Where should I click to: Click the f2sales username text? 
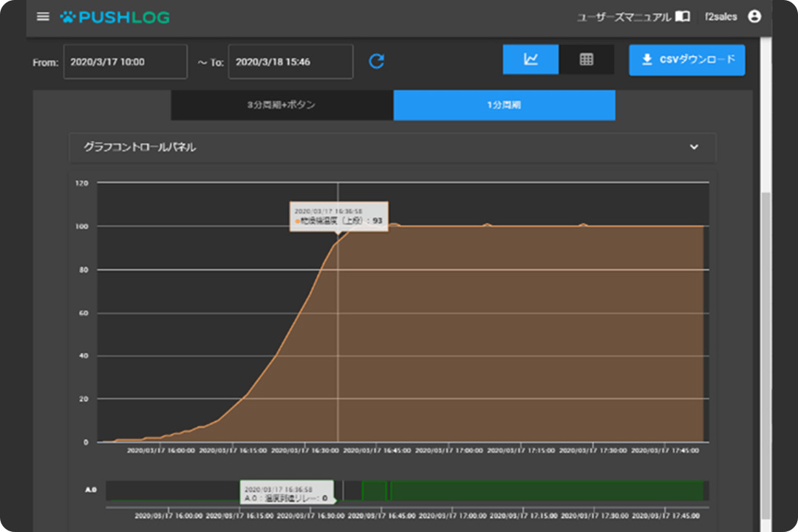(x=721, y=17)
